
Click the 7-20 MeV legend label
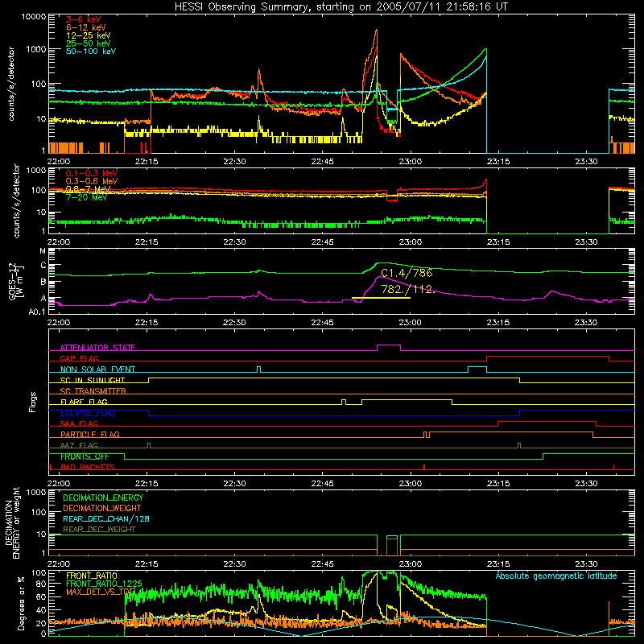click(87, 197)
